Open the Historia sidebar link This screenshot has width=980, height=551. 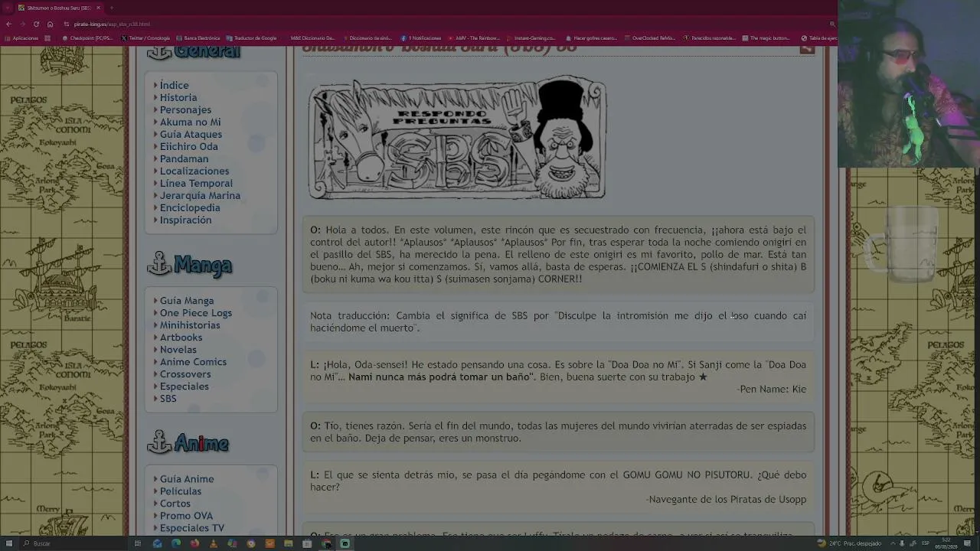coord(178,97)
